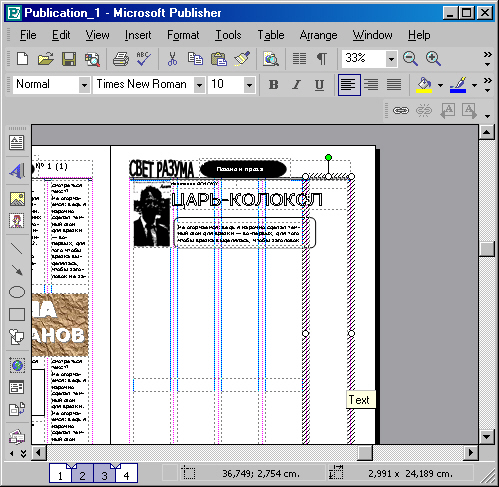Toggle Bold formatting
This screenshot has height=487, width=499.
273,85
